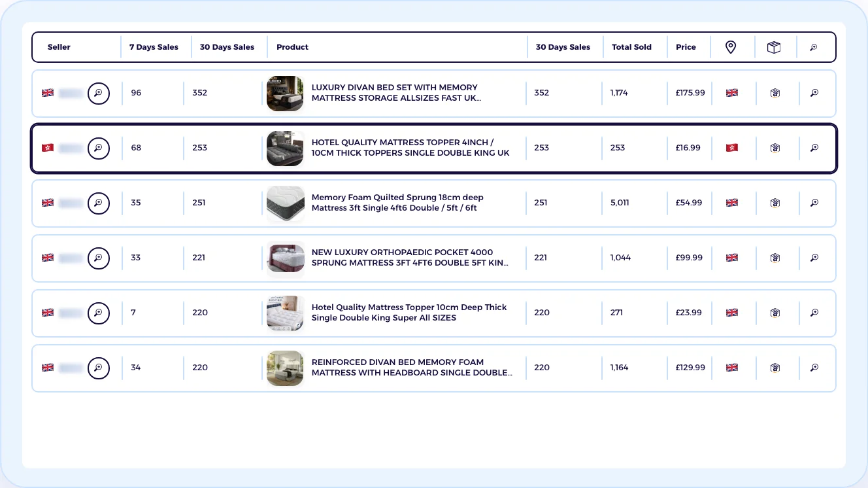Click the 7 Days Sales column header
Screen dimensions: 868x488
tap(154, 47)
